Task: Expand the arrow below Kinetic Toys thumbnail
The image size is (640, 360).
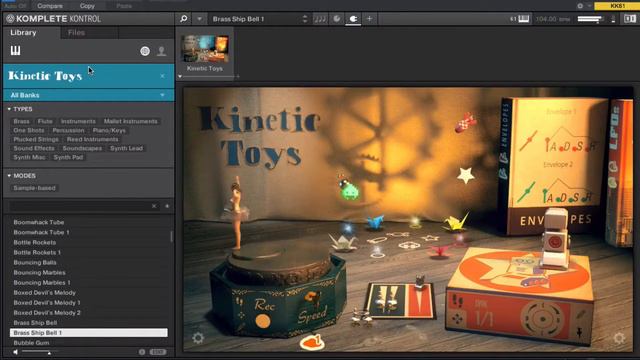Action: [x=180, y=76]
